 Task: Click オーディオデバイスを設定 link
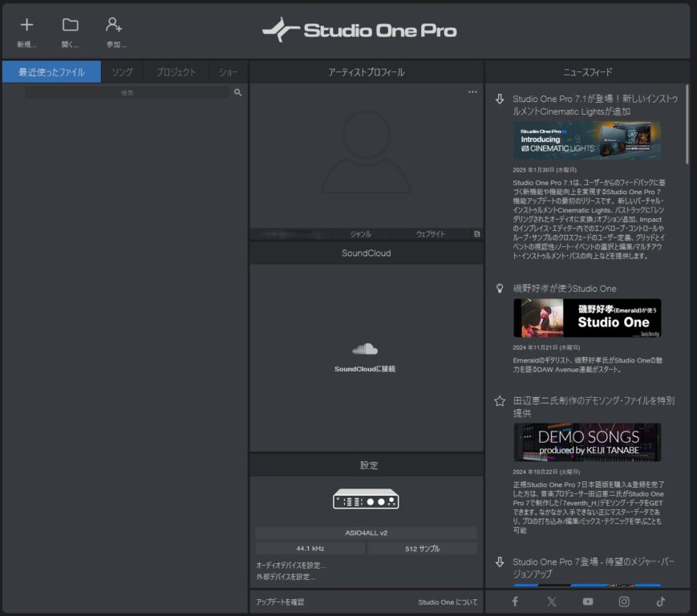point(291,565)
